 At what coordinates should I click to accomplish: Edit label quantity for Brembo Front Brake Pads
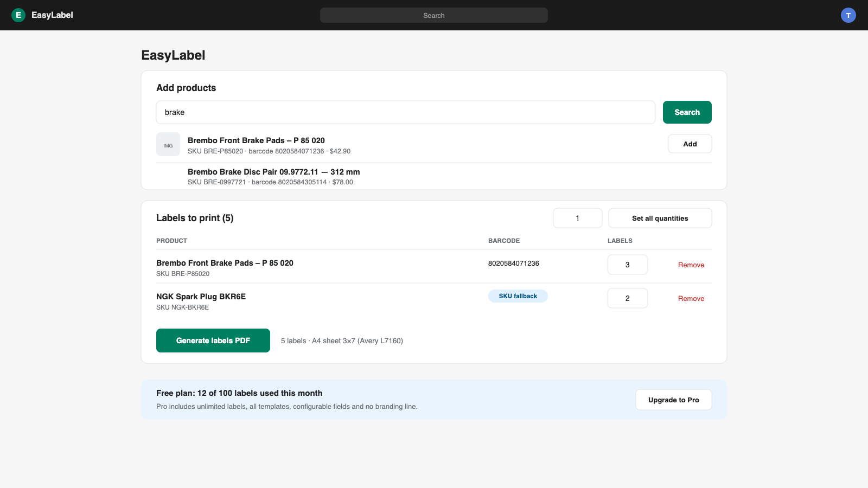click(628, 265)
